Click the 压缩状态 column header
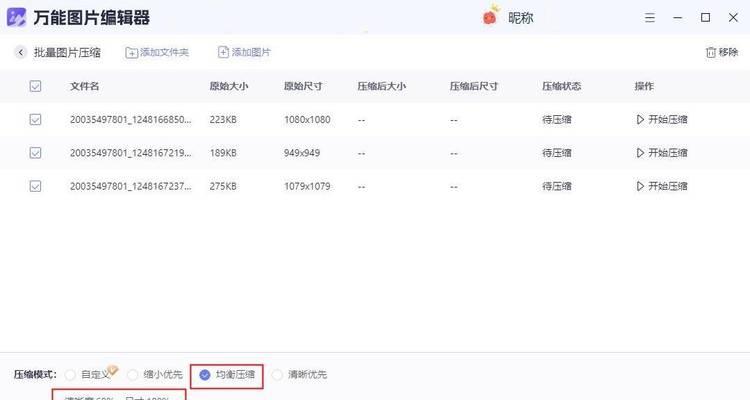750x400 pixels. pos(562,86)
